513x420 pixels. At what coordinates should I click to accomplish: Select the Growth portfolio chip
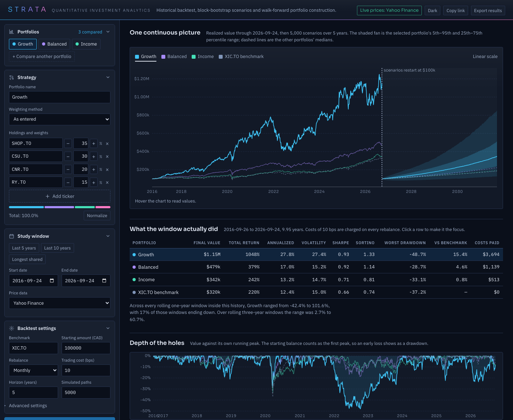[23, 44]
